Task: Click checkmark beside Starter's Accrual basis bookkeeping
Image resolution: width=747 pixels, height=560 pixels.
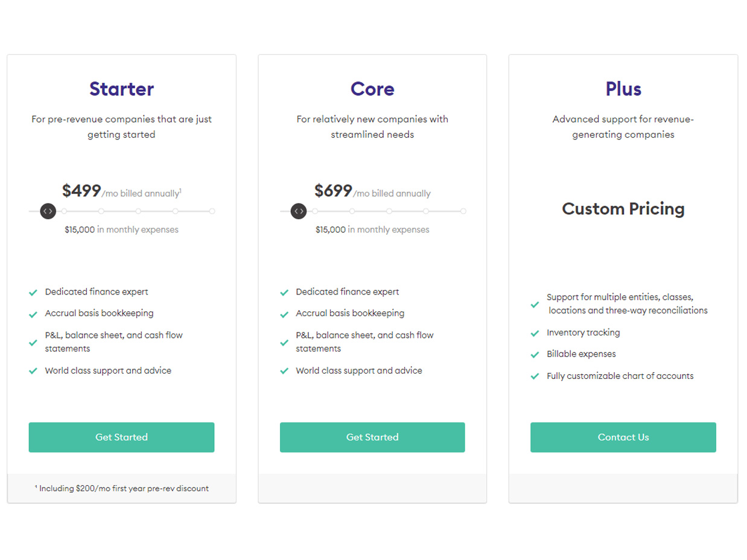Action: click(x=33, y=314)
